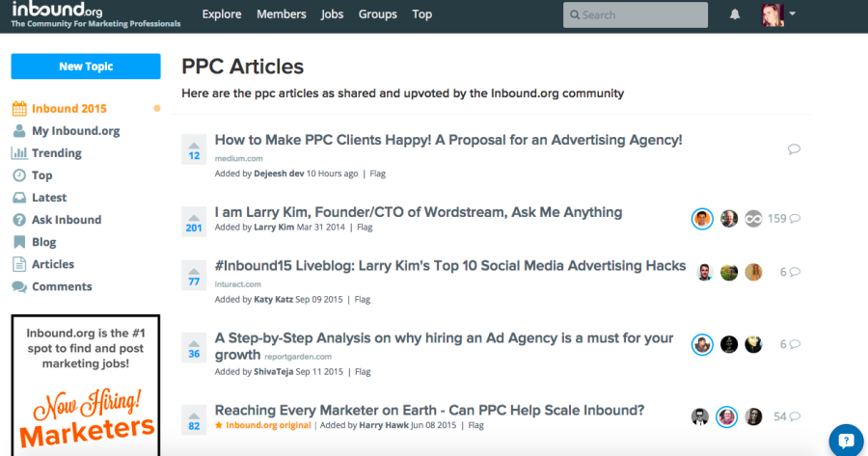Click the Blog bookmark icon
The height and width of the screenshot is (456, 868).
click(x=19, y=242)
